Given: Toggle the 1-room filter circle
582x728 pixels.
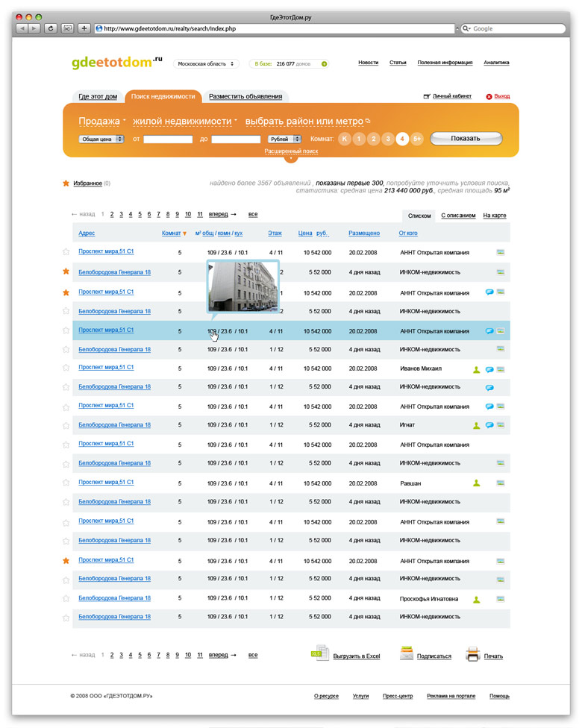Looking at the screenshot, I should tap(359, 138).
